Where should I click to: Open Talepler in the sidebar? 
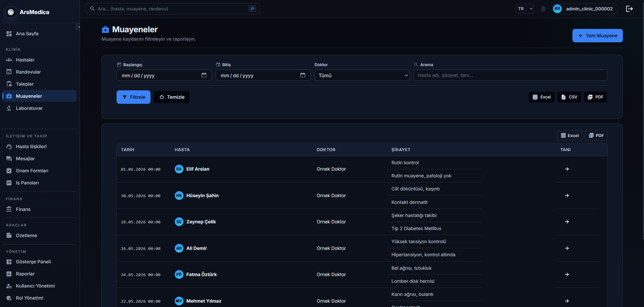coord(39,84)
